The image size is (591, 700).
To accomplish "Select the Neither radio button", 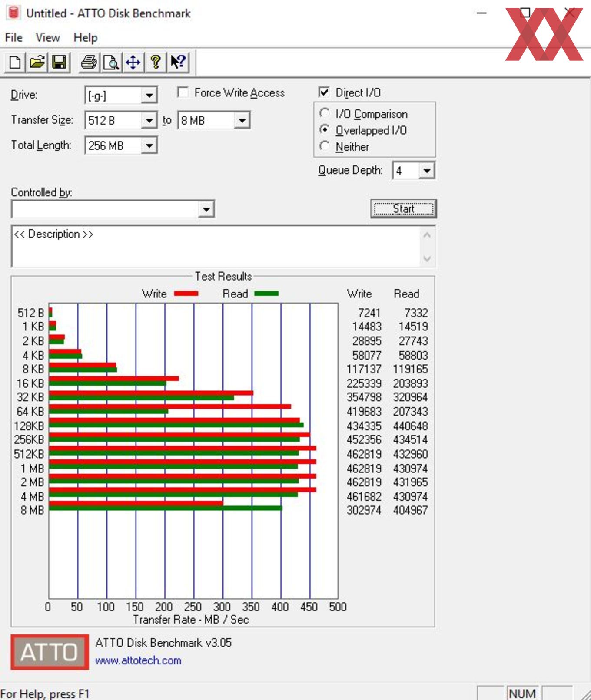I will (x=324, y=146).
